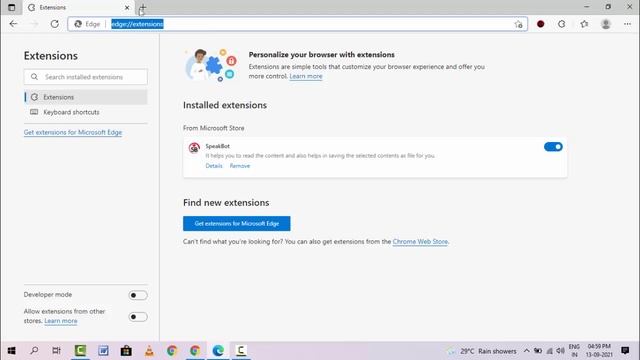
Task: Open the weather widget showing 29°C Rain showers
Action: click(x=482, y=351)
